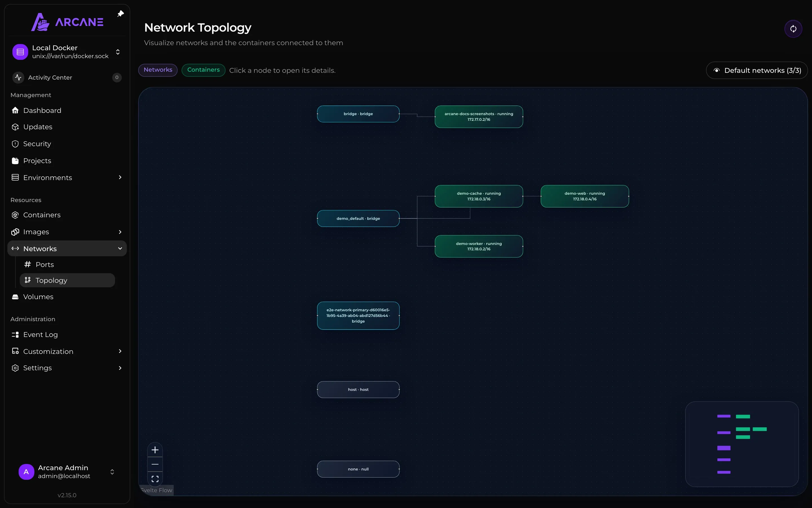Screen dimensions: 812x508
Task: Select the none null network node
Action: point(358,469)
